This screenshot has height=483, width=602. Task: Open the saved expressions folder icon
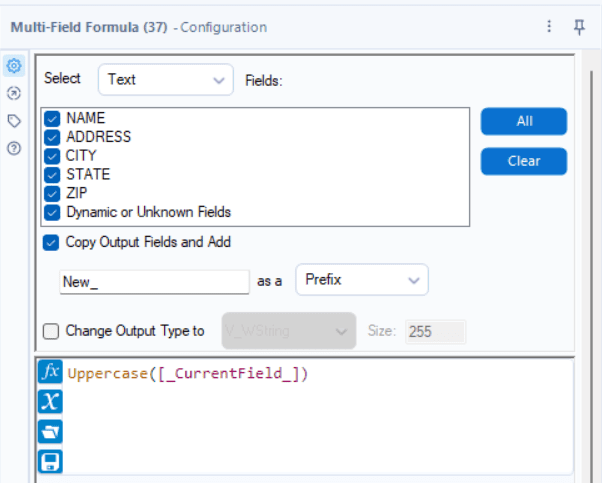click(50, 432)
